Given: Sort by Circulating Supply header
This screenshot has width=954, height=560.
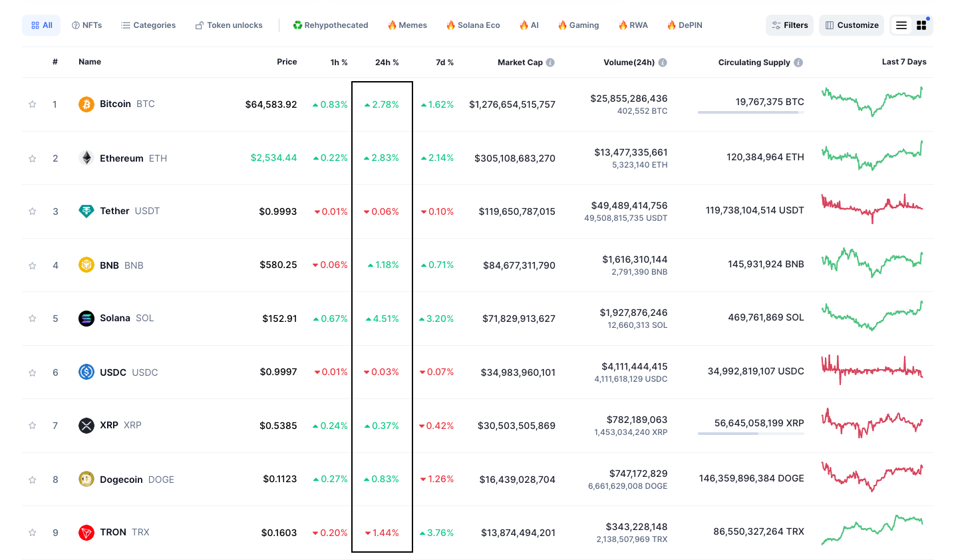Looking at the screenshot, I should click(754, 63).
